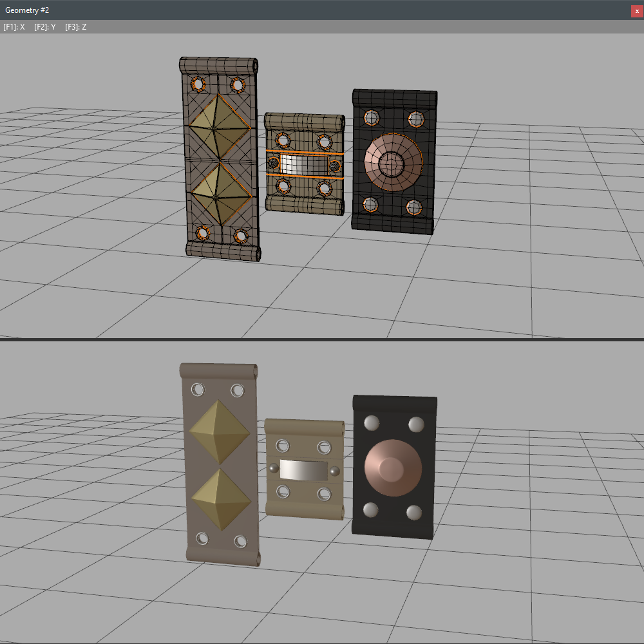Switch to the [F3]: Z axis view
Viewport: 644px width, 644px height.
76,27
